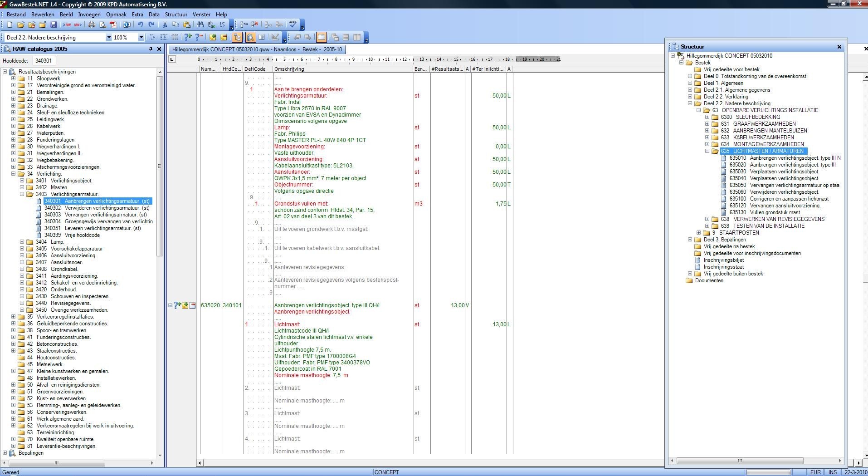Open the 100% zoom dropdown
The height and width of the screenshot is (476, 868).
coord(141,37)
